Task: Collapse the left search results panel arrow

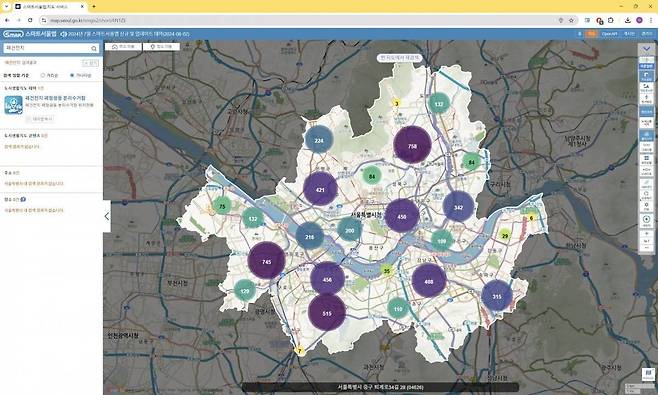Action: coord(107,216)
